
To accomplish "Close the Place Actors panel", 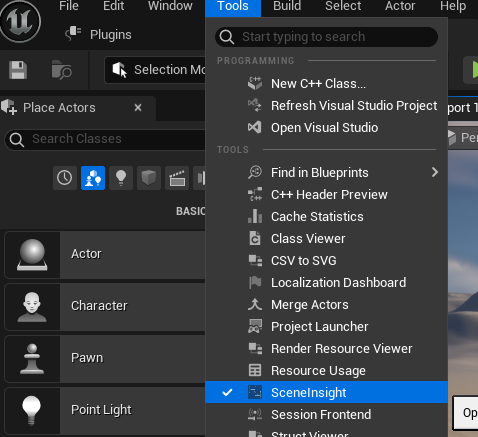I will click(x=138, y=108).
